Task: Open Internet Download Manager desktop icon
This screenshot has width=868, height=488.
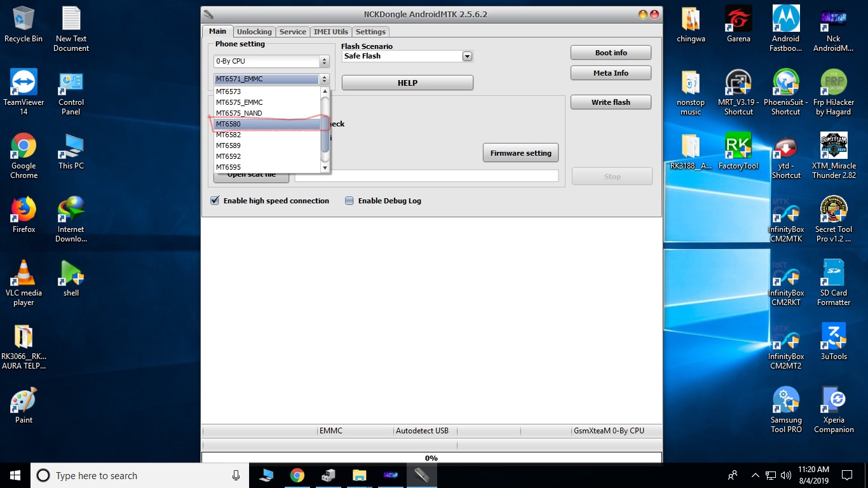Action: click(x=71, y=219)
